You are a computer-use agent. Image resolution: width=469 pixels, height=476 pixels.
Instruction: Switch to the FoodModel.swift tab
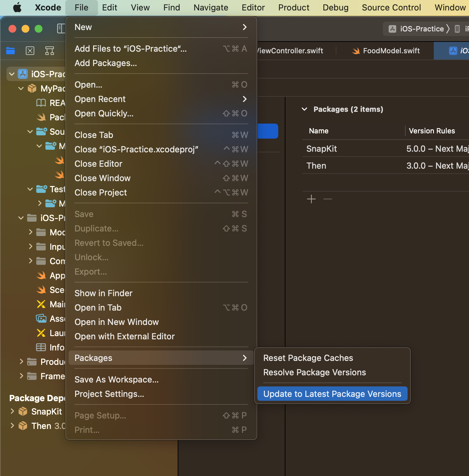click(x=385, y=51)
